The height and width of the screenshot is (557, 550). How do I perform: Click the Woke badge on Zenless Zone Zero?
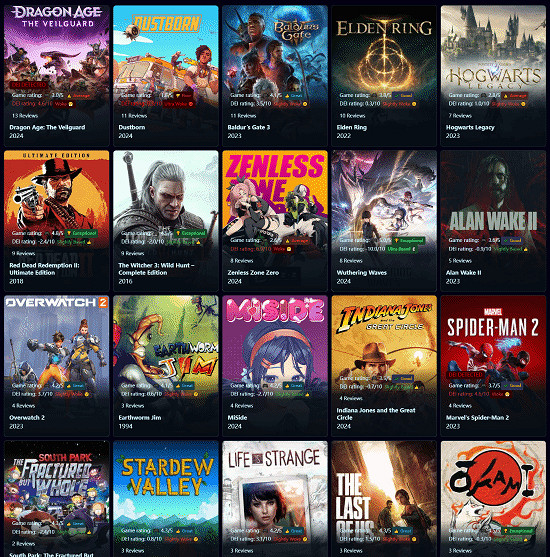[282, 249]
